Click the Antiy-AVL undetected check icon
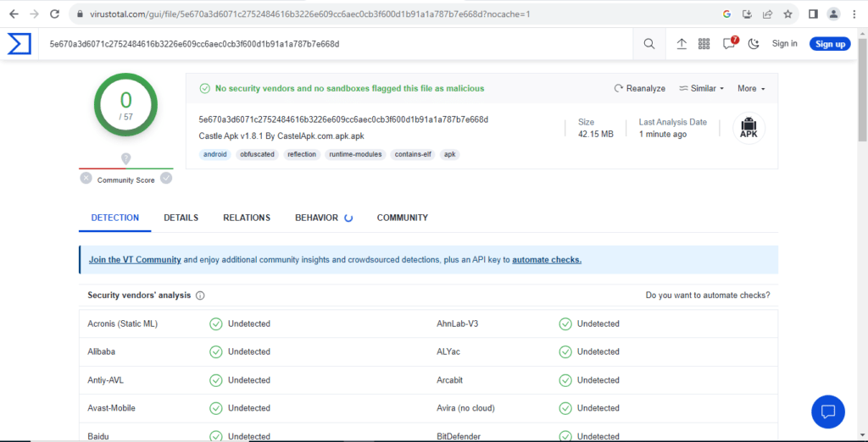The image size is (868, 442). pos(216,380)
